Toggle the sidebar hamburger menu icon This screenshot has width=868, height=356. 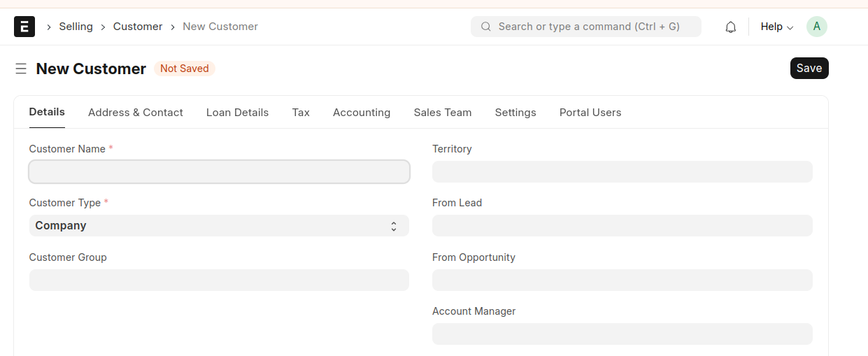point(21,69)
